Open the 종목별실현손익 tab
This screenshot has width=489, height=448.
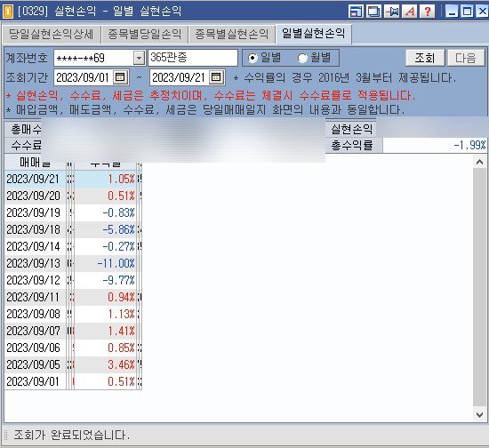coord(232,34)
